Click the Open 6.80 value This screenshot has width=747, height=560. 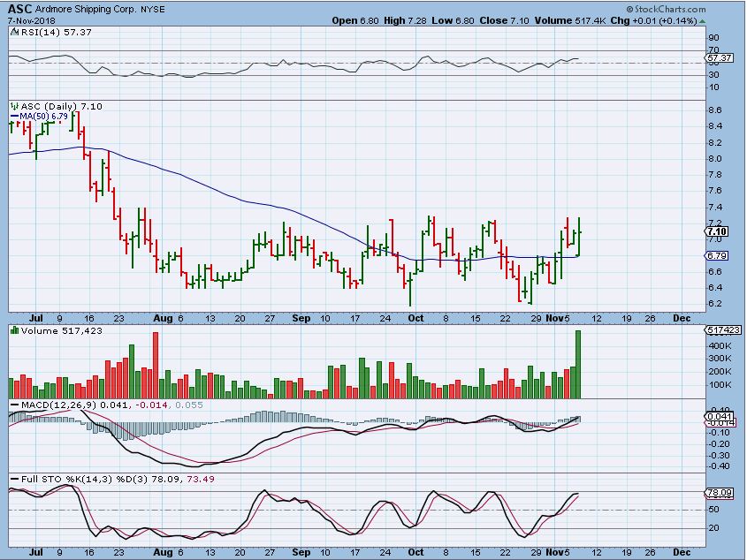click(x=354, y=21)
